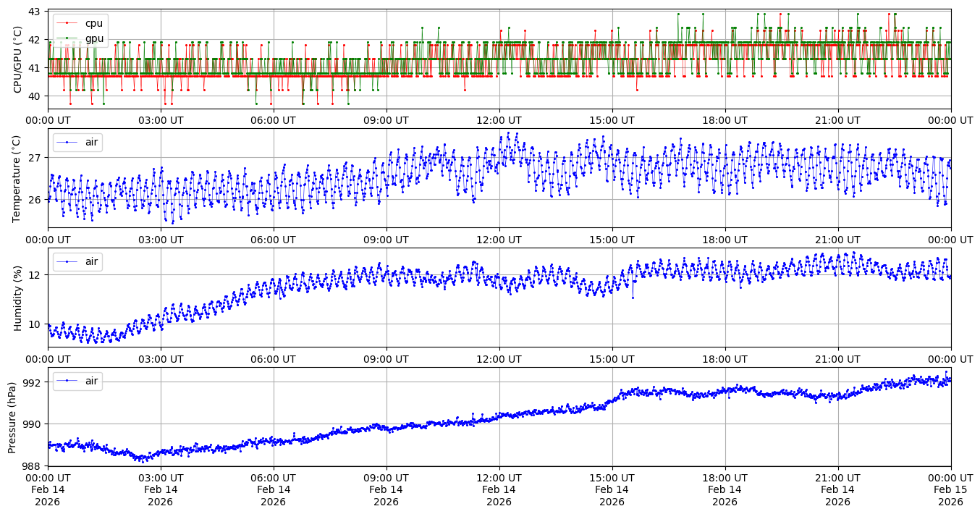Click 06:00 UT tick below Pressure chart
Image resolution: width=980 pixels, height=514 pixels.
point(273,478)
